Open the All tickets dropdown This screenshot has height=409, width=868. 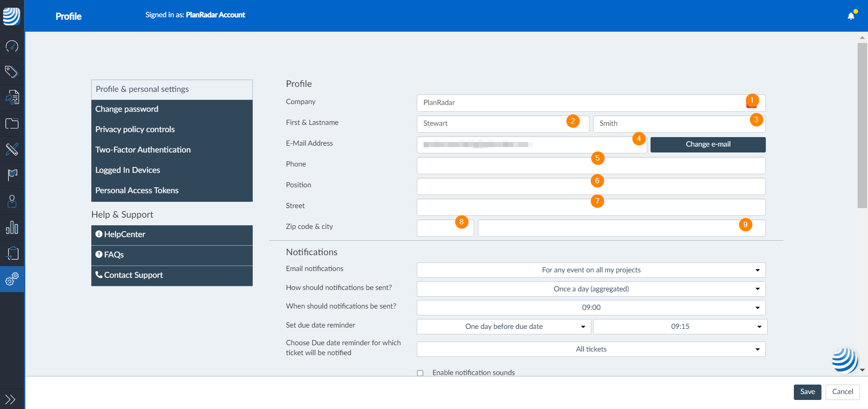[591, 349]
